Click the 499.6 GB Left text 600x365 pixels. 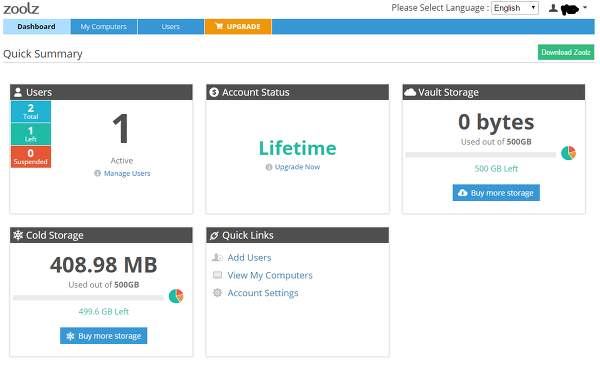tap(104, 311)
